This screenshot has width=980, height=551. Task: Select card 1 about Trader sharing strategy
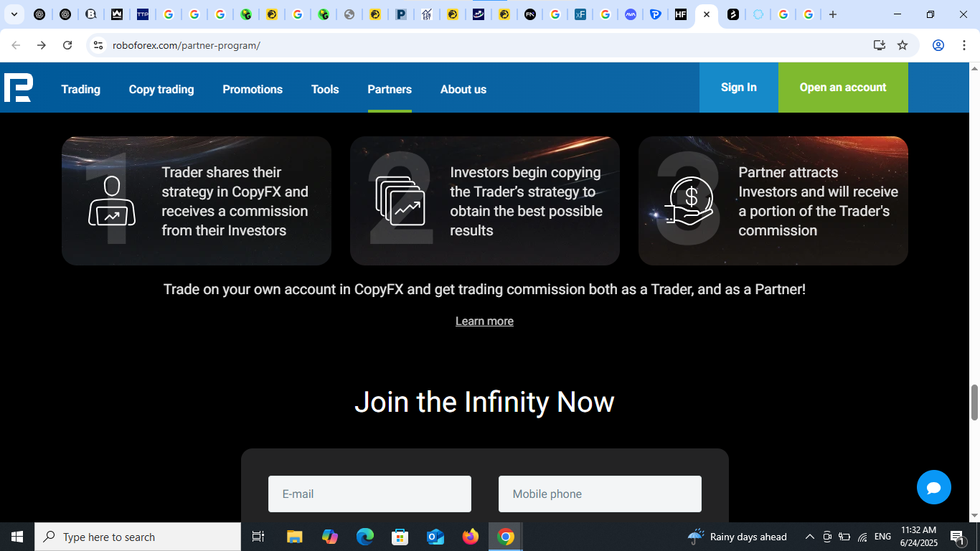[197, 201]
